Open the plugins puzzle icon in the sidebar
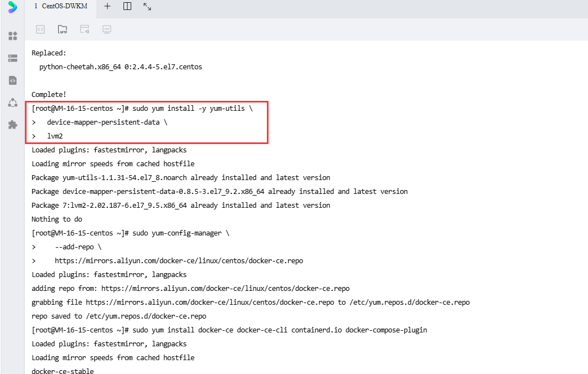The width and height of the screenshot is (588, 374). [x=13, y=125]
